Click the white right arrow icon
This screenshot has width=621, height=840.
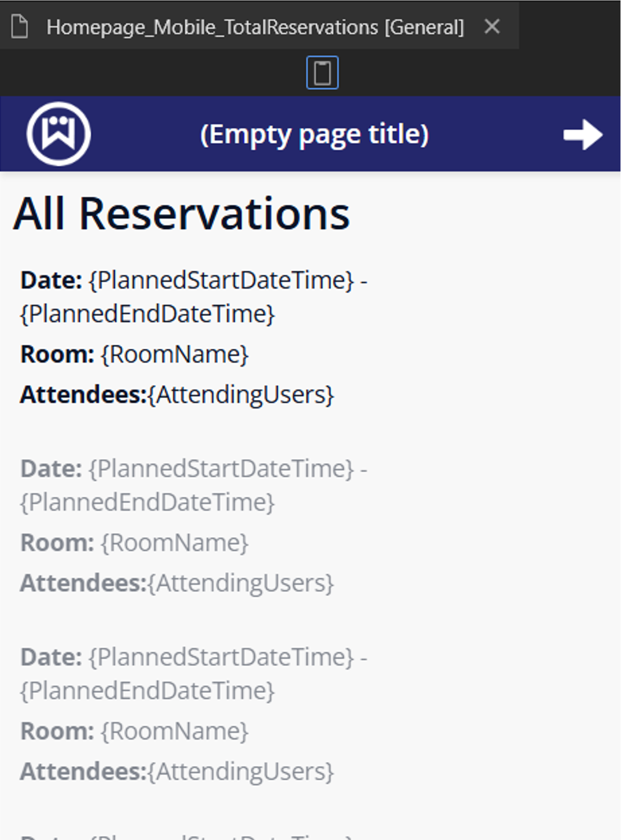tap(583, 134)
